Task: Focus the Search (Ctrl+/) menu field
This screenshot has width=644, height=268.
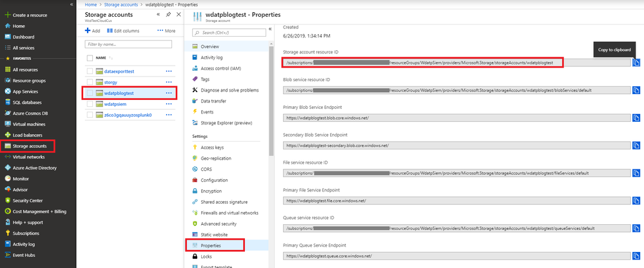Action: (229, 32)
